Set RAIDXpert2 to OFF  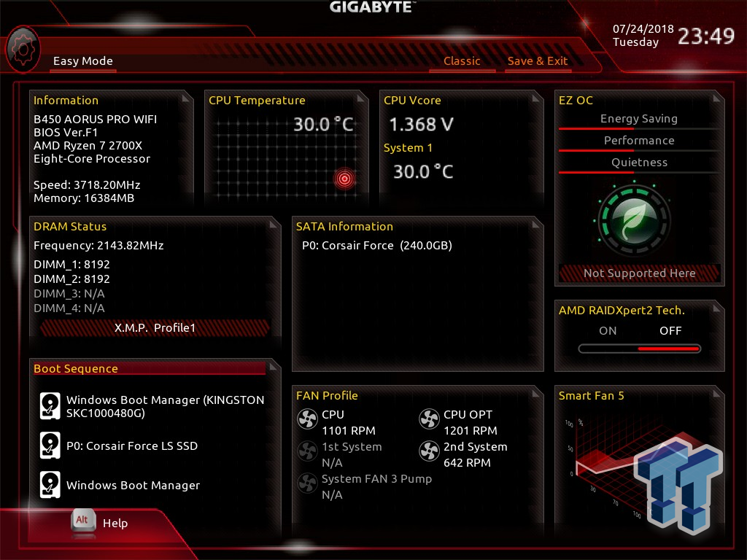coord(670,330)
